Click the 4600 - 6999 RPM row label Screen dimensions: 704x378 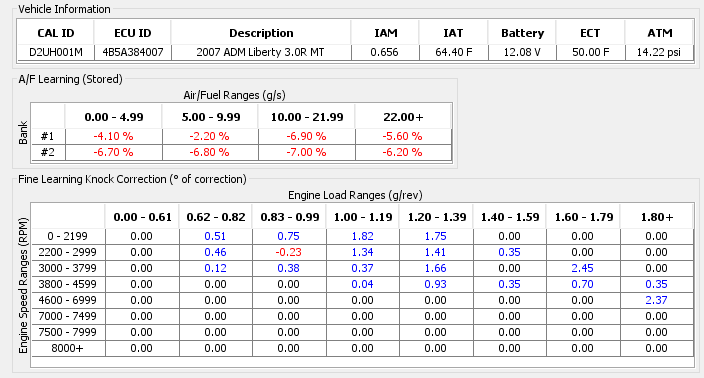pyautogui.click(x=67, y=300)
